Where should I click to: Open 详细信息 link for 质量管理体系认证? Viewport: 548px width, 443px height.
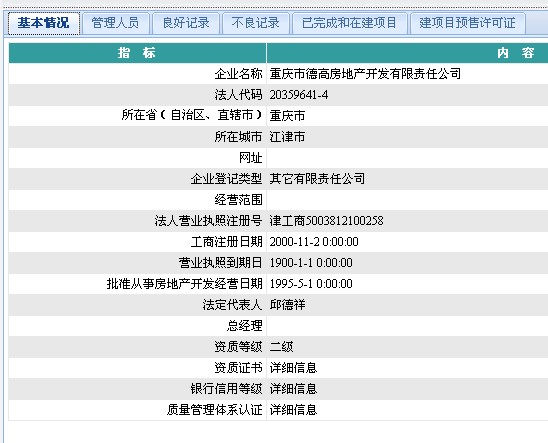(x=293, y=409)
